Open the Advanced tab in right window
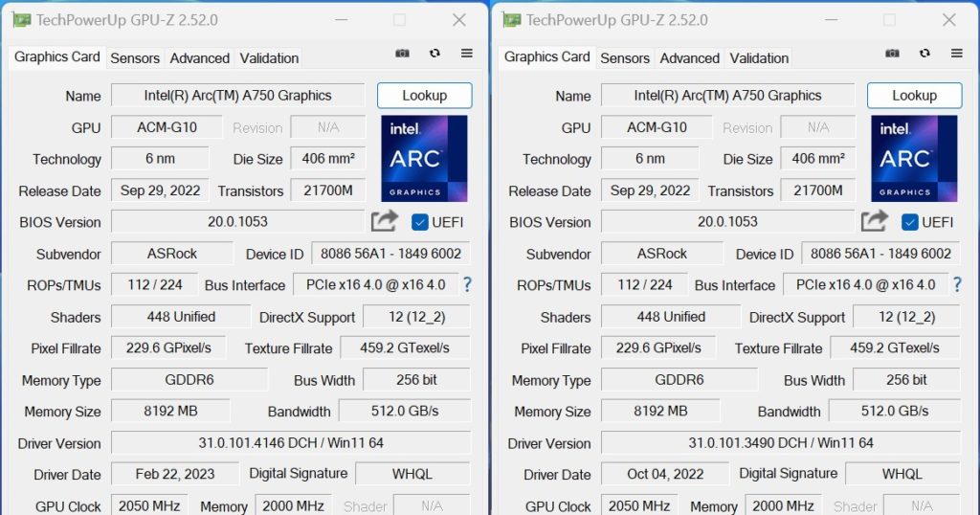Image resolution: width=980 pixels, height=515 pixels. [689, 58]
